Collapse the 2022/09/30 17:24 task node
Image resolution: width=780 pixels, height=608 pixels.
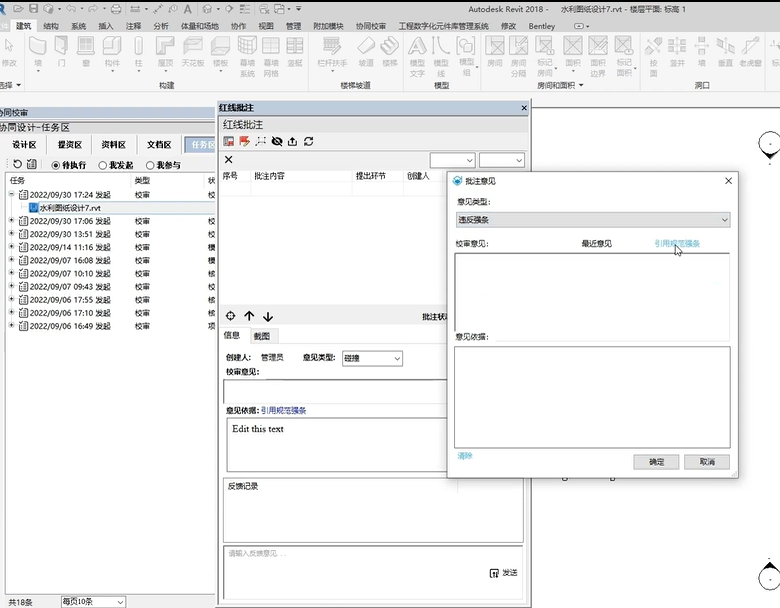click(x=12, y=195)
